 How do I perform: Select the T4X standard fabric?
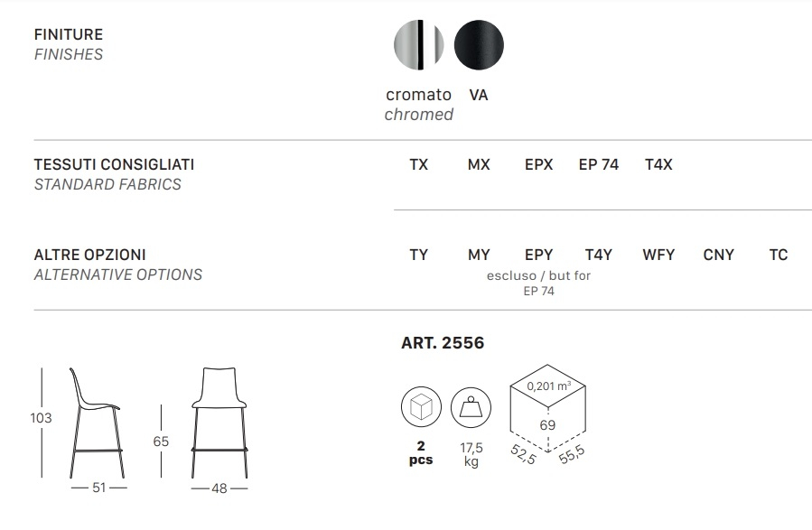[658, 165]
